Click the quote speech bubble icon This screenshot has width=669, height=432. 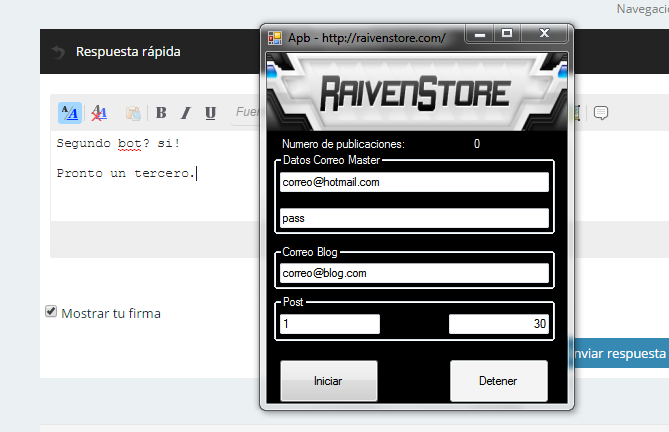601,113
